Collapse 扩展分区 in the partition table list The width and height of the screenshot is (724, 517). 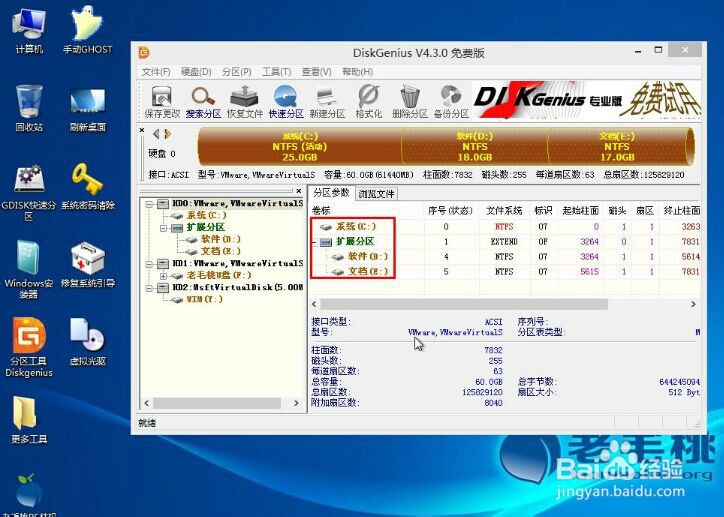coord(314,242)
